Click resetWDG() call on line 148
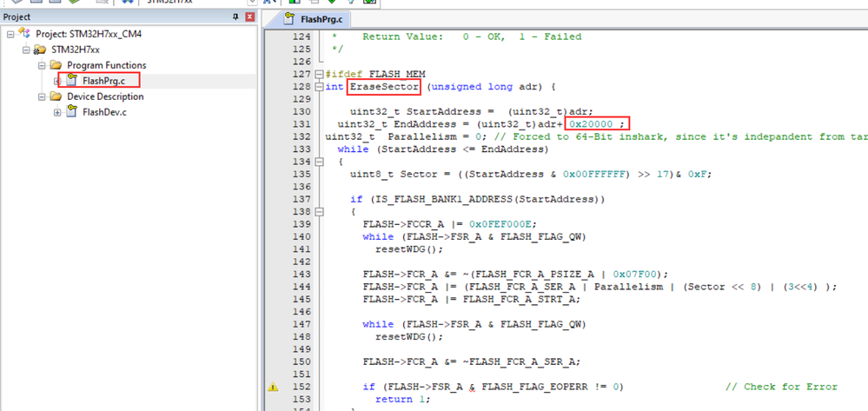The width and height of the screenshot is (868, 411). (x=409, y=337)
